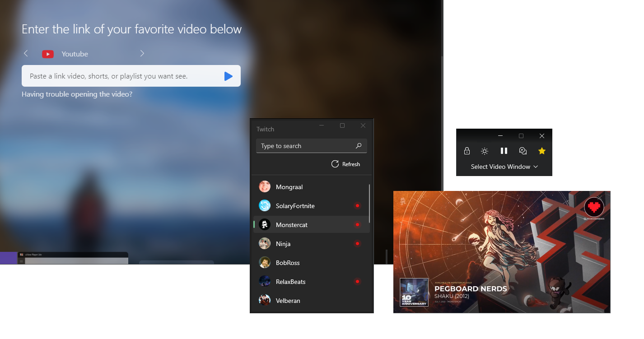
Task: Maximize the Twitch window
Action: [x=342, y=125]
